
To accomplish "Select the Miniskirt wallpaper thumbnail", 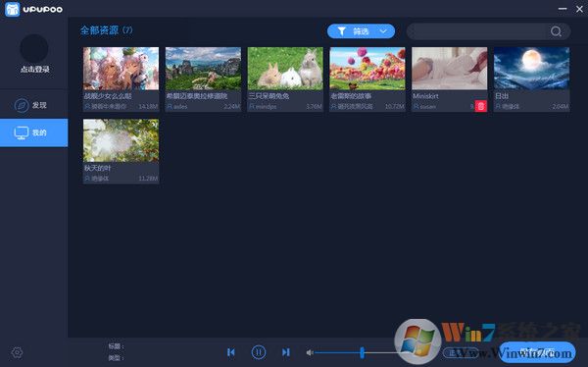I will coord(450,69).
